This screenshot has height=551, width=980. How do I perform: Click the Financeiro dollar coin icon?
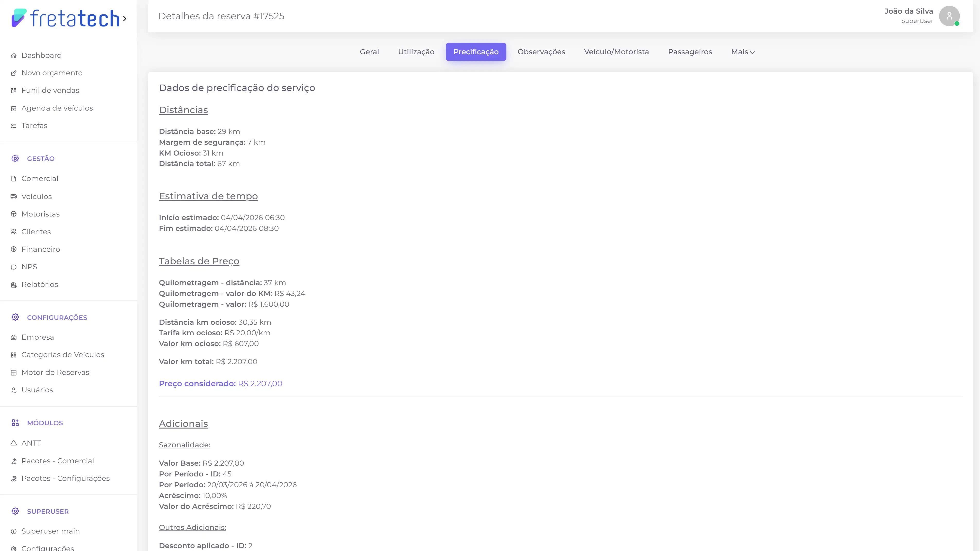(14, 249)
